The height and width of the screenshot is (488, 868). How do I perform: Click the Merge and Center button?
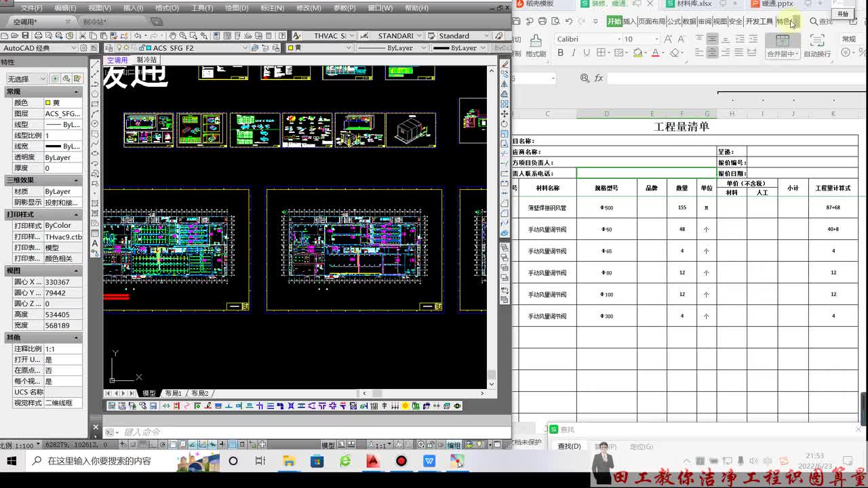pos(783,46)
